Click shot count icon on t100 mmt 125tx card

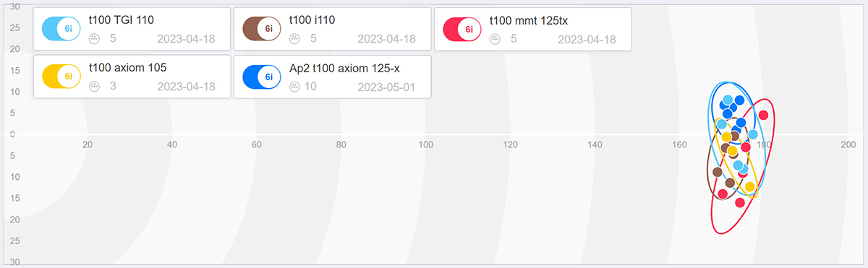pos(495,39)
